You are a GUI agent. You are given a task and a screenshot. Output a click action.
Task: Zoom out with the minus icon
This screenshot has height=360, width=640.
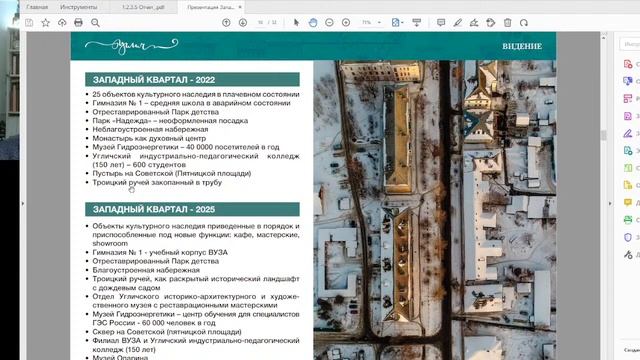(x=329, y=23)
